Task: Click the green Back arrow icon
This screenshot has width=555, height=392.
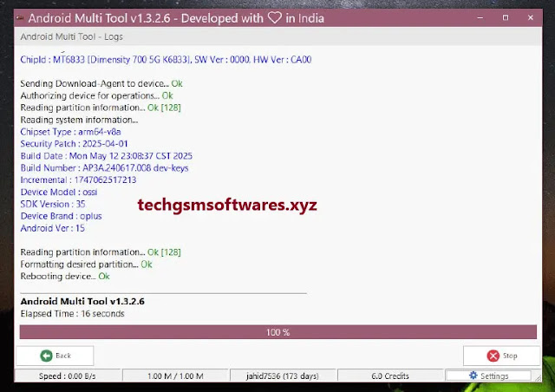Action: (x=46, y=356)
